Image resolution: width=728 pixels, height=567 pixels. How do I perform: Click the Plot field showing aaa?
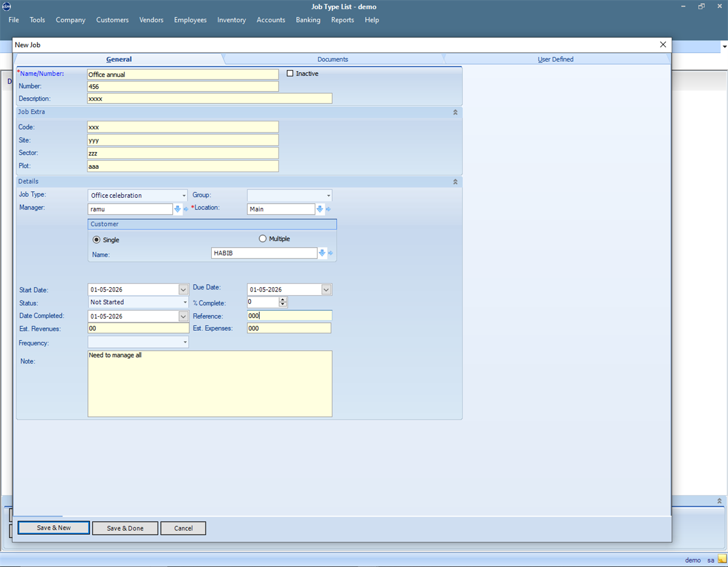tap(183, 166)
